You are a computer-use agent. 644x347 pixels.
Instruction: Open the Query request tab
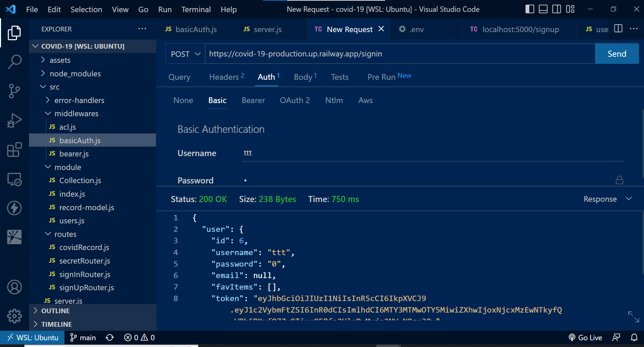179,77
